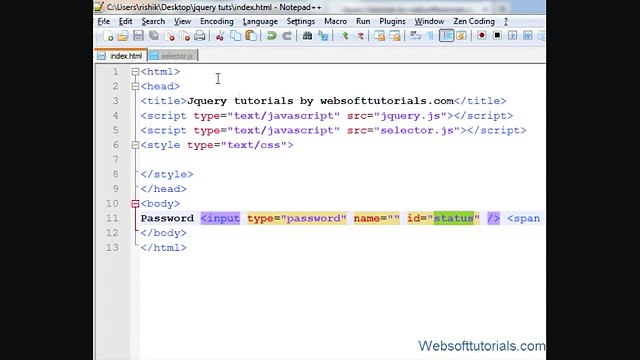Toggle Word Wrap toolbar icon

point(415,36)
